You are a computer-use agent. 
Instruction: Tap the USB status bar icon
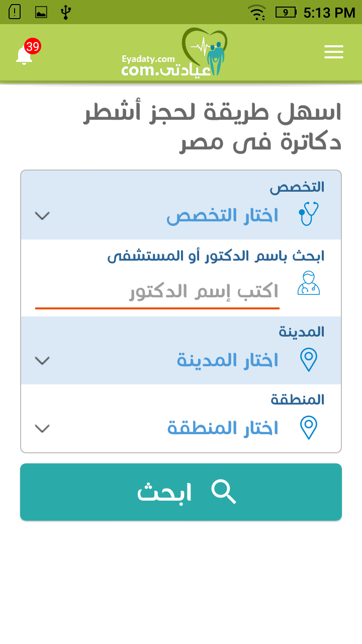click(x=65, y=12)
